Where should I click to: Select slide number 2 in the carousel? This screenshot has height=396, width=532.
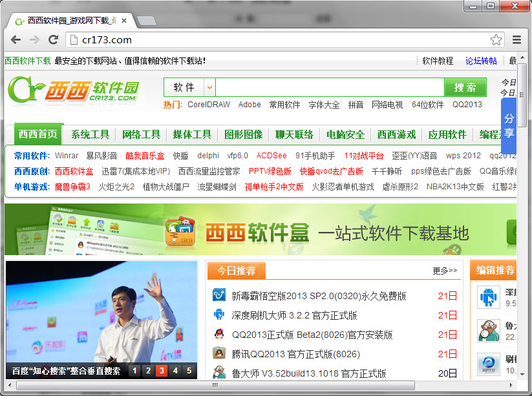[x=148, y=371]
